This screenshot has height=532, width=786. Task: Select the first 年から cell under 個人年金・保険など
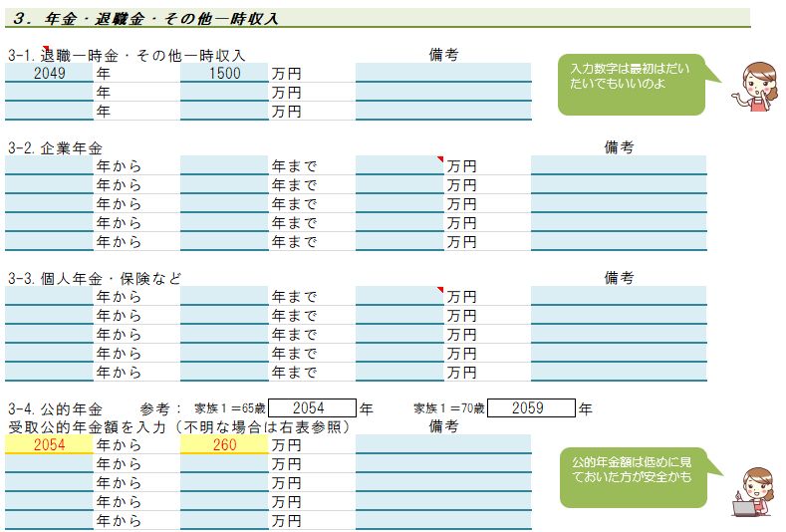(49, 297)
